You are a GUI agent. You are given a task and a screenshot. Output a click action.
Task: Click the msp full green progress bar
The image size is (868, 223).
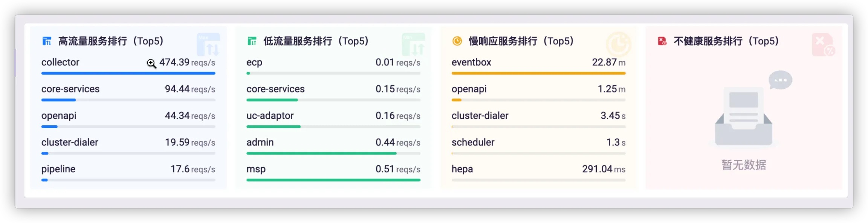click(x=333, y=180)
